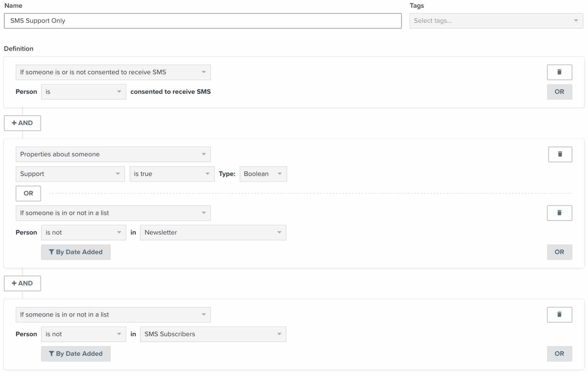Delete the Support property condition

click(560, 154)
